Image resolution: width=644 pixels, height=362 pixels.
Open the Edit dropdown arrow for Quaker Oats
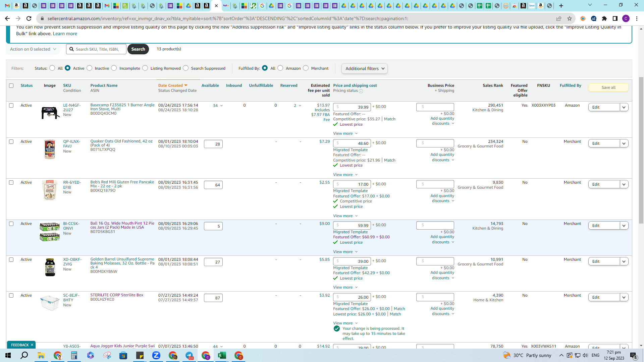(x=624, y=143)
